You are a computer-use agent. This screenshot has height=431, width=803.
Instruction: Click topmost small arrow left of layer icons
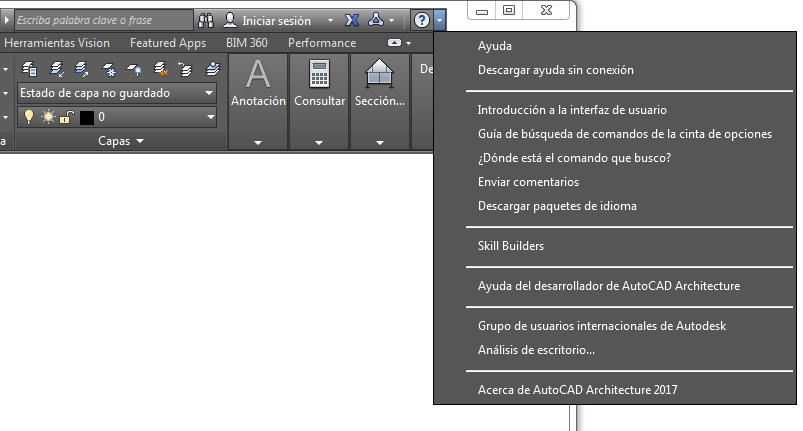[5, 69]
